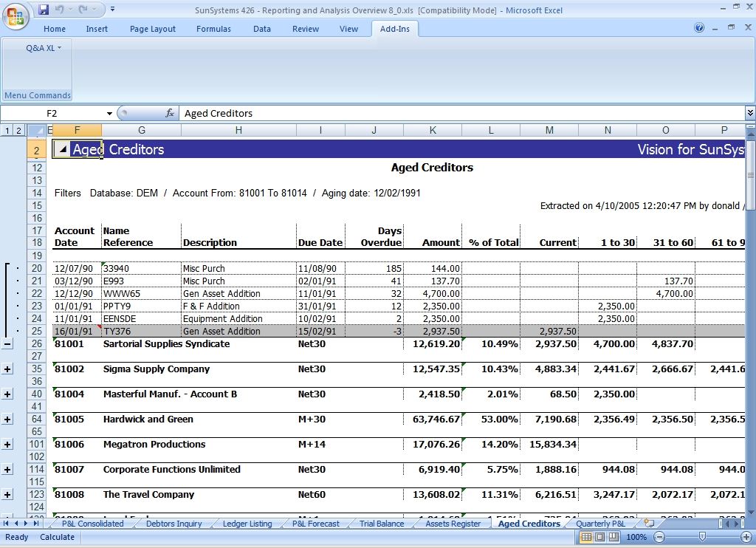
Task: Click the Select All corner button
Action: (36, 130)
